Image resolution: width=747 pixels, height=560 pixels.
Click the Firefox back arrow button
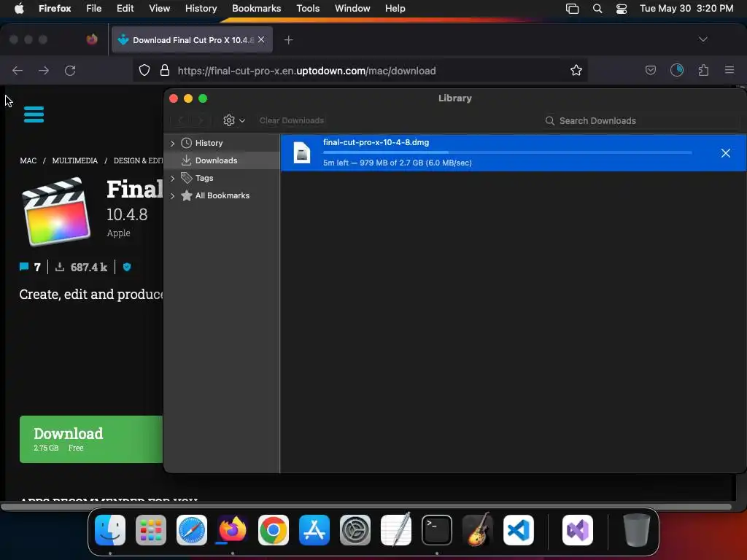[18, 71]
